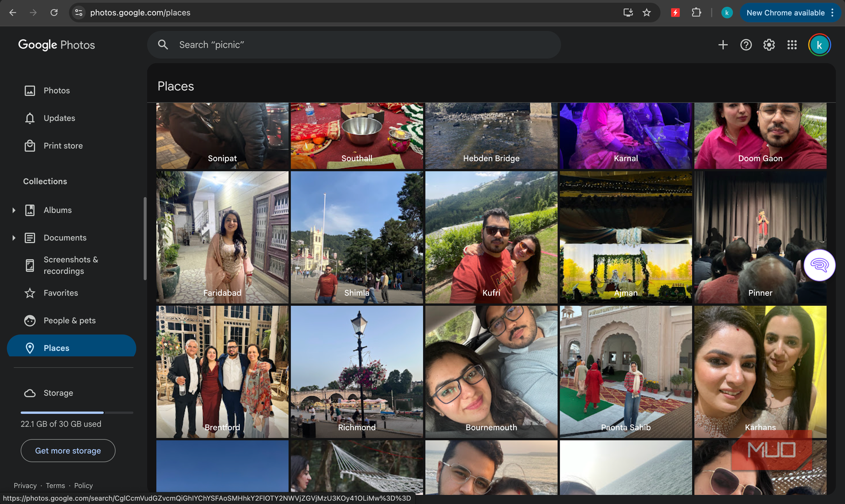Click the floating purple brain assistant icon
Screen dimensions: 845x504
(x=819, y=265)
